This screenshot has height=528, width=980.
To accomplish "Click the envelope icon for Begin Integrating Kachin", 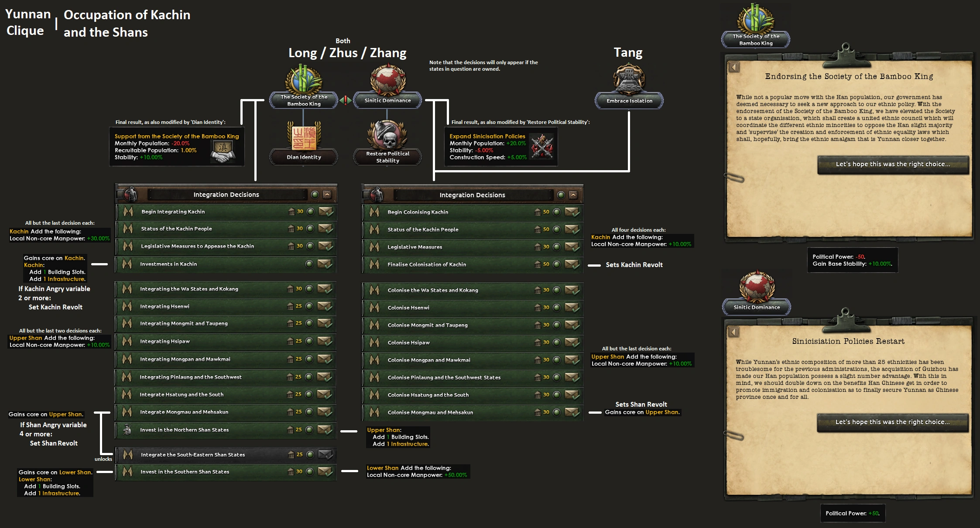I will click(x=326, y=212).
